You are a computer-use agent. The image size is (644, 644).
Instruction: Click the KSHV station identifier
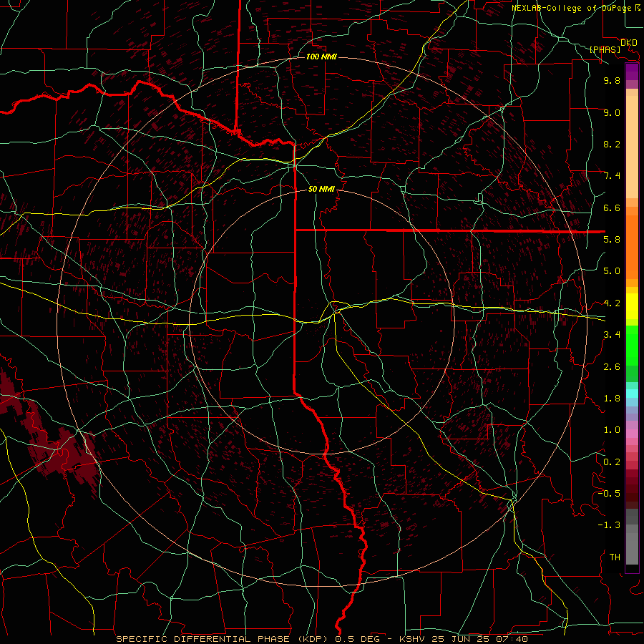412,639
